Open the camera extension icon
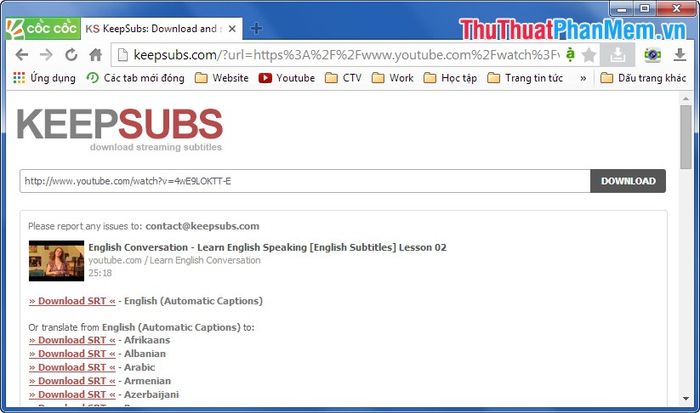Screen dimensions: 700x413 [652, 55]
